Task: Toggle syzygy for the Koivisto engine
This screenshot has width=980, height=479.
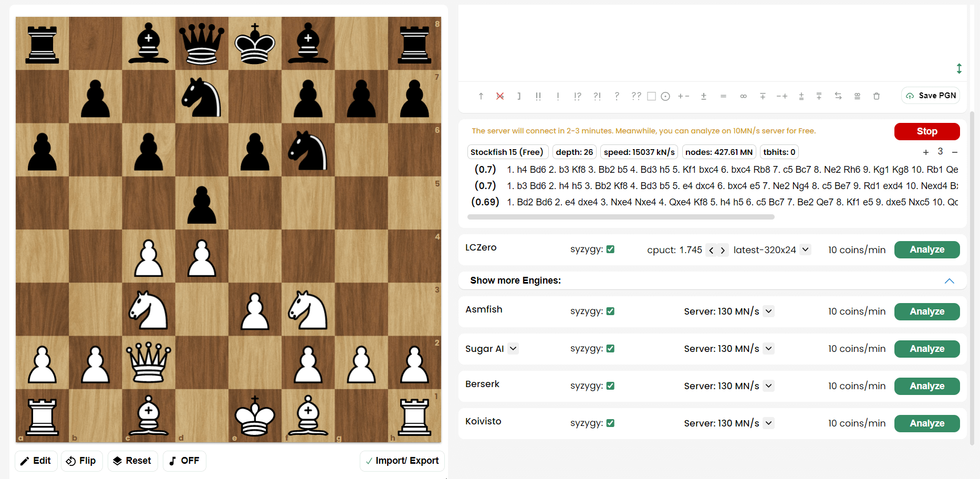Action: click(610, 423)
